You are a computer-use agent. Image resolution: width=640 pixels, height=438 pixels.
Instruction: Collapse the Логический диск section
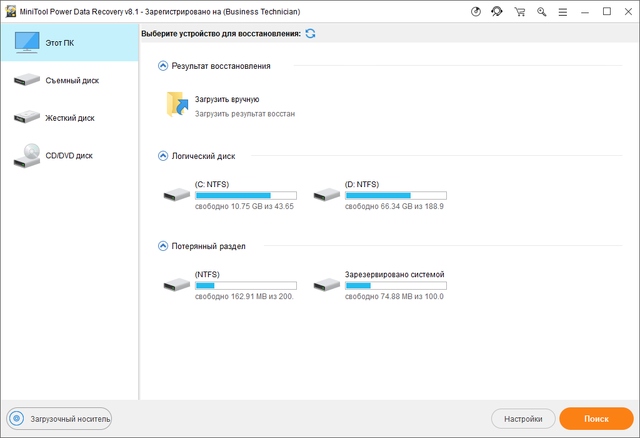pos(163,156)
